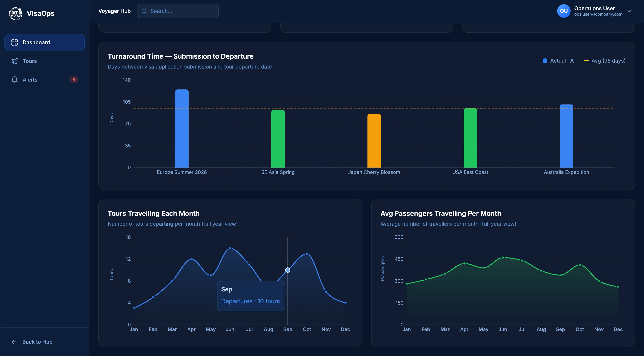Toggle the Avg (95 days) legend line
This screenshot has width=644, height=356.
[605, 61]
